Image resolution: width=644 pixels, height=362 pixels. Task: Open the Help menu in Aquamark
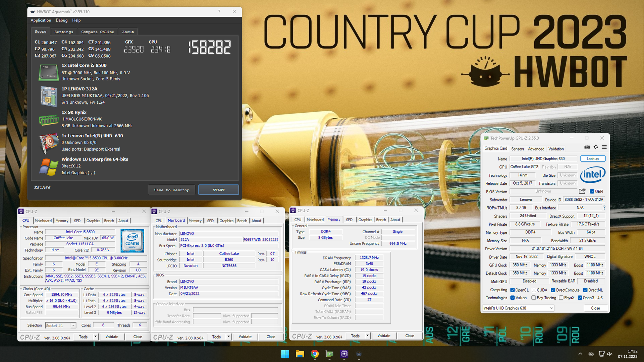pyautogui.click(x=76, y=20)
